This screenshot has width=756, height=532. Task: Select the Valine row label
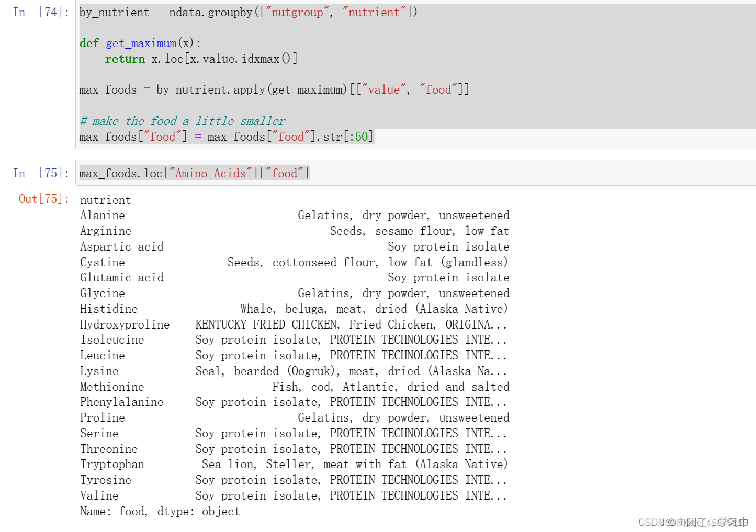coord(99,496)
